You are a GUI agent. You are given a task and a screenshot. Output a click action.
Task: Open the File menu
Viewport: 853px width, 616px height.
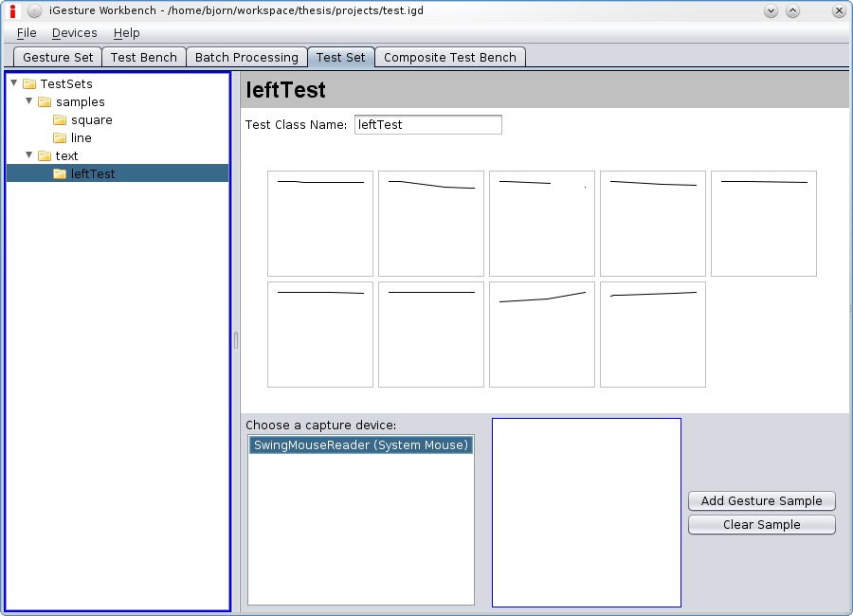27,33
